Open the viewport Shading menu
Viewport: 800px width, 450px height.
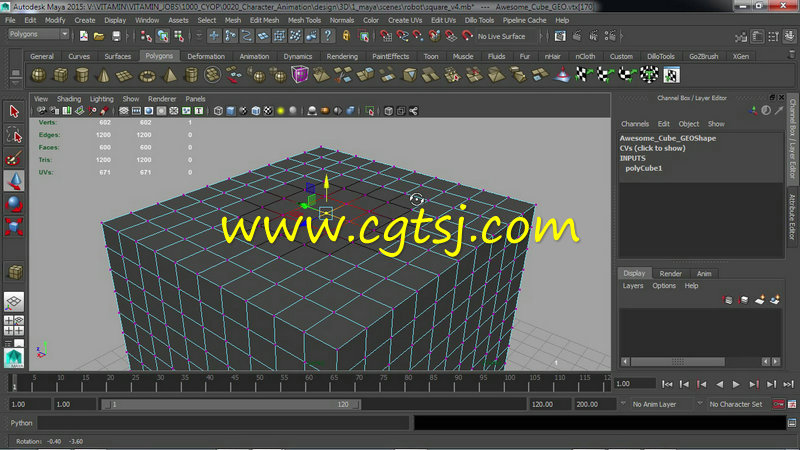click(69, 99)
